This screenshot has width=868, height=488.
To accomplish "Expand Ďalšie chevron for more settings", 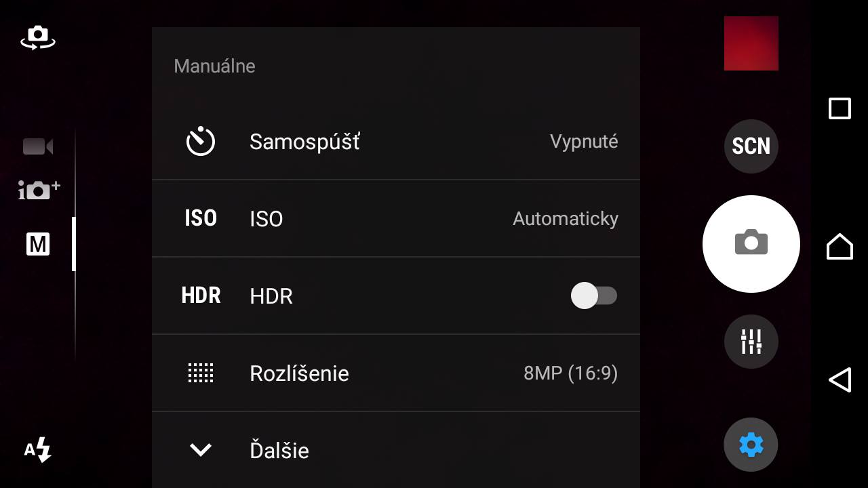I will click(201, 449).
